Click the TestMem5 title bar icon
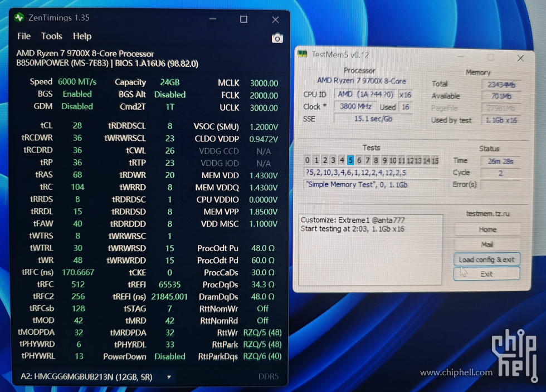The height and width of the screenshot is (392, 546). click(x=303, y=54)
